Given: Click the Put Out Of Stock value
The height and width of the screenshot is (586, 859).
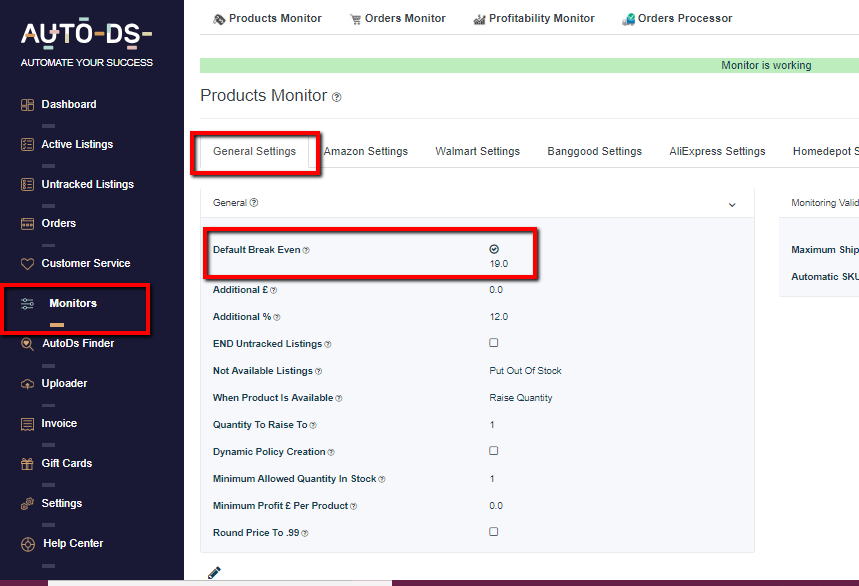Looking at the screenshot, I should tap(525, 371).
